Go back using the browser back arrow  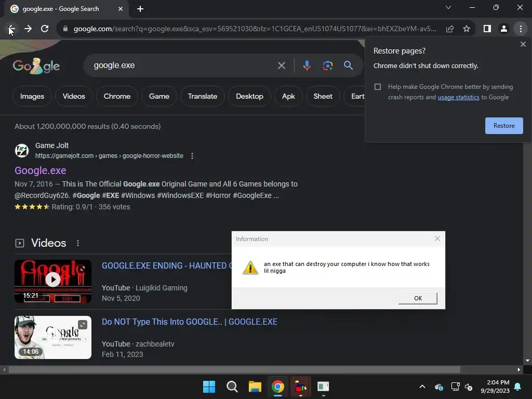coord(11,29)
